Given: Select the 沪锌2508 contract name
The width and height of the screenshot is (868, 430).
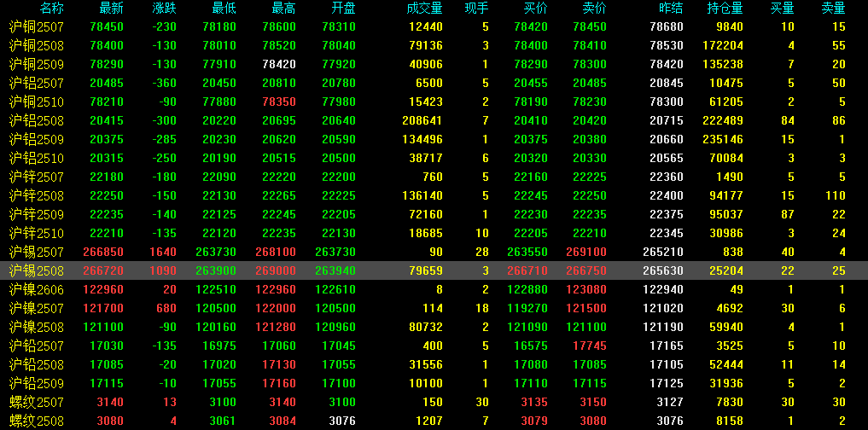Looking at the screenshot, I should (37, 196).
